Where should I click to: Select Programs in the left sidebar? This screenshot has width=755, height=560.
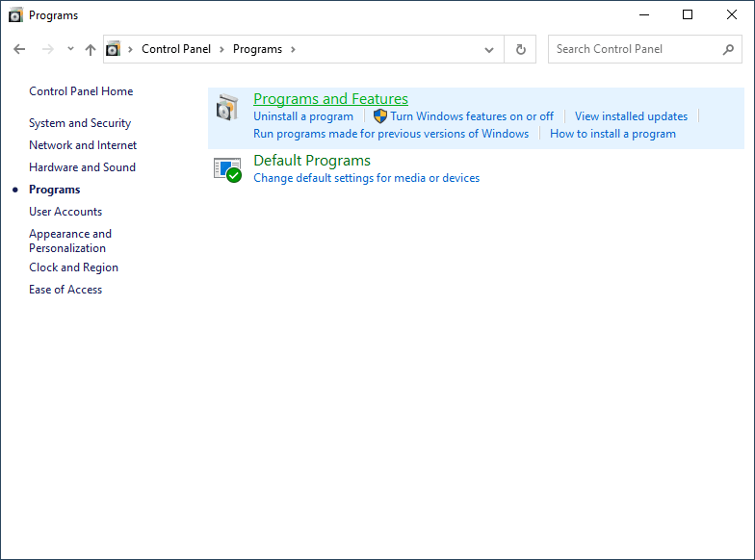[x=54, y=190]
